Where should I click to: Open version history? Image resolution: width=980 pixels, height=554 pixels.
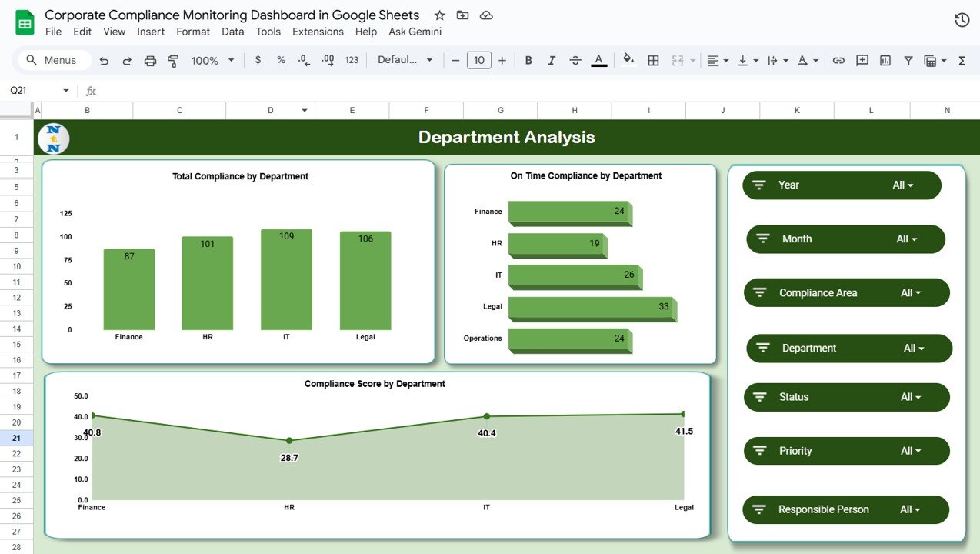coord(962,20)
